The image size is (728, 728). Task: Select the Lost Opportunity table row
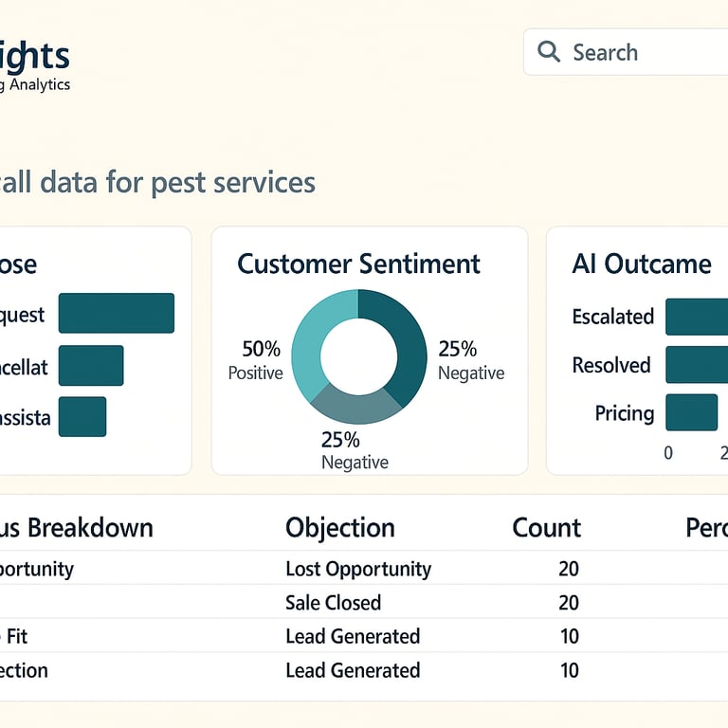[x=358, y=569]
